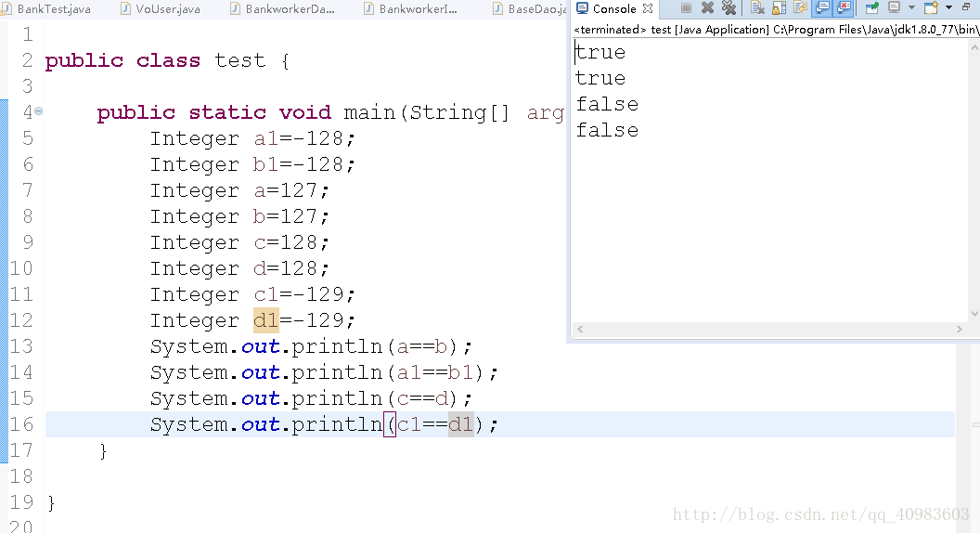Toggle Show Console on standard error change
980x533 pixels.
click(x=844, y=8)
